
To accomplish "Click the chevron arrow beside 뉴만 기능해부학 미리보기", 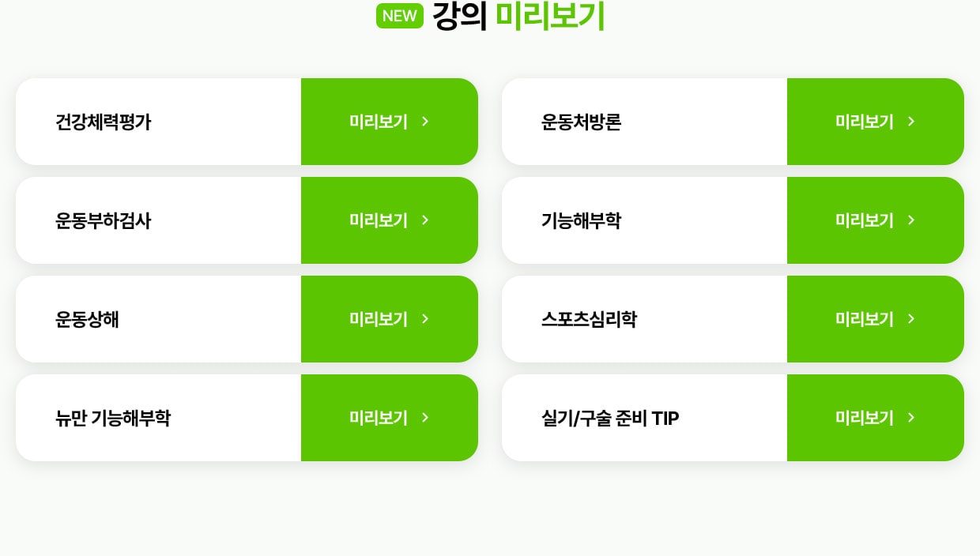I will [424, 418].
